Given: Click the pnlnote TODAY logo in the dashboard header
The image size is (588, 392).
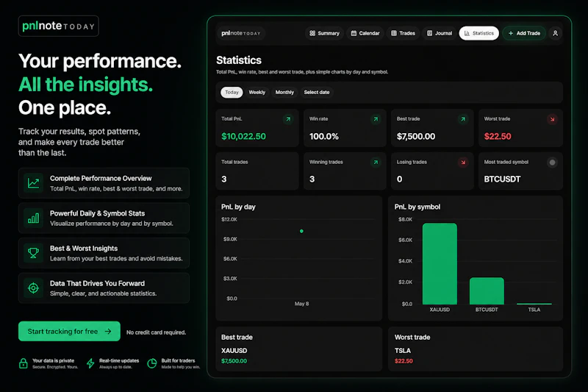Looking at the screenshot, I should coord(241,33).
